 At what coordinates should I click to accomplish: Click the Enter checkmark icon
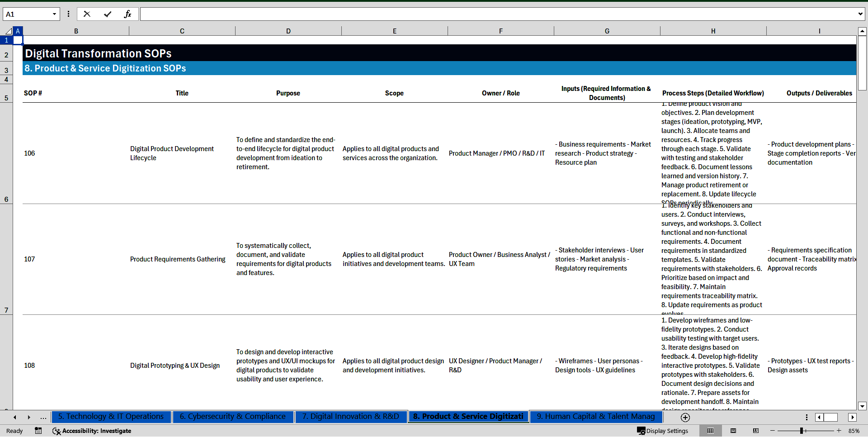(108, 14)
